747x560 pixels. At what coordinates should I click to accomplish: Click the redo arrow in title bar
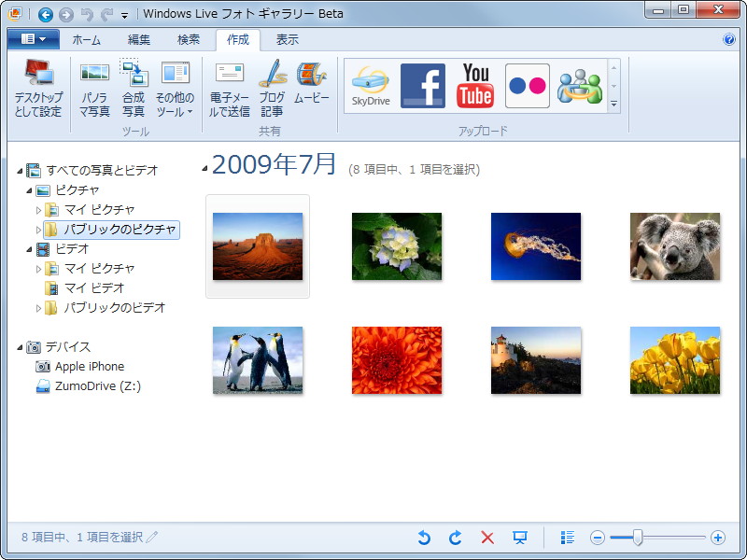point(107,15)
